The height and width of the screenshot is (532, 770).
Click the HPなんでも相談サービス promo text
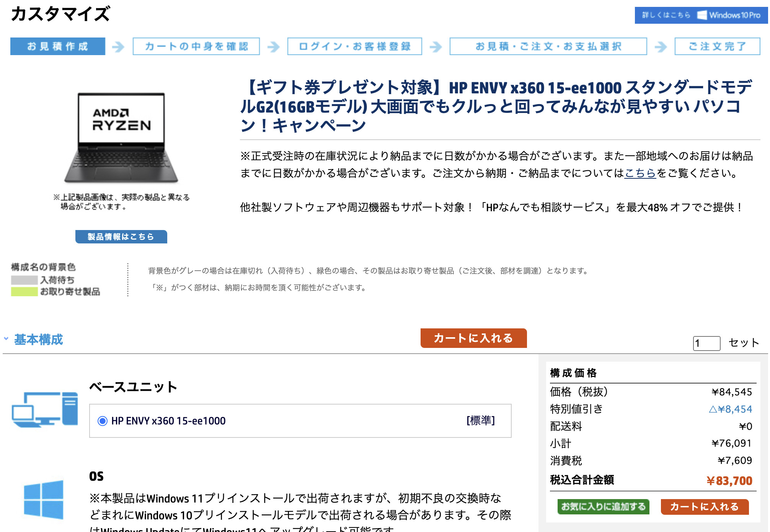click(x=492, y=207)
